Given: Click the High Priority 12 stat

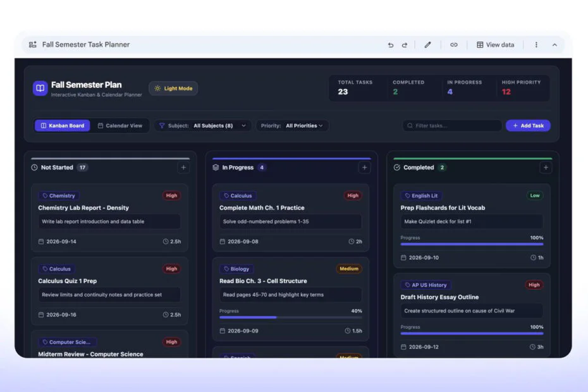Looking at the screenshot, I should [x=521, y=88].
